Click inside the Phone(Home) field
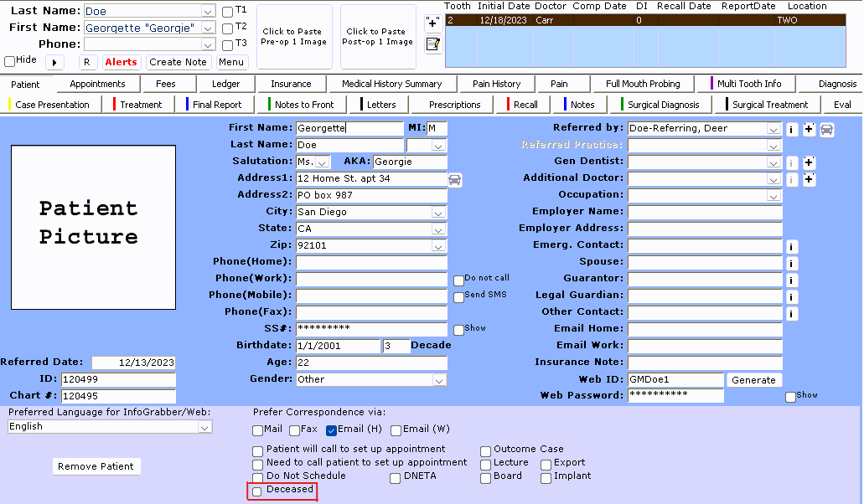Image resolution: width=864 pixels, height=504 pixels. 369,262
